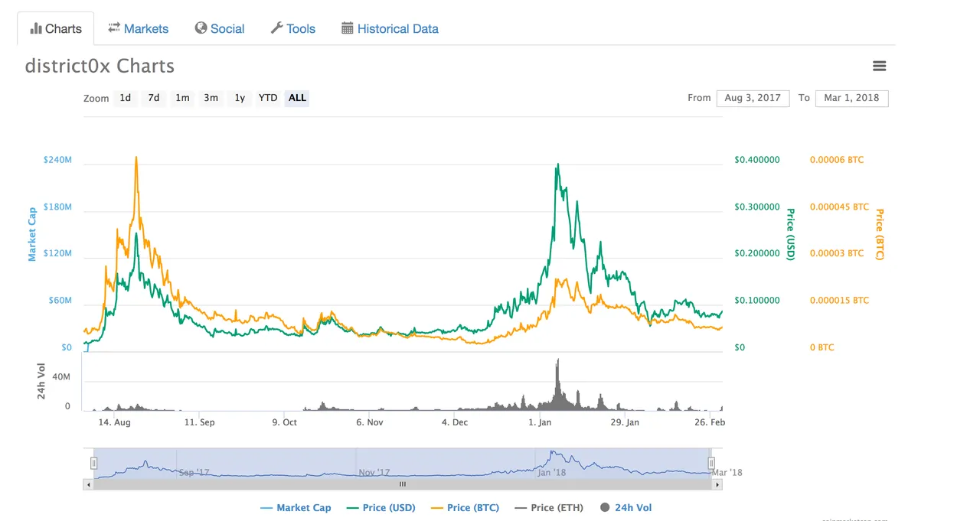Click the Jan '18 label in navigator
This screenshot has height=521, width=980.
pyautogui.click(x=551, y=473)
